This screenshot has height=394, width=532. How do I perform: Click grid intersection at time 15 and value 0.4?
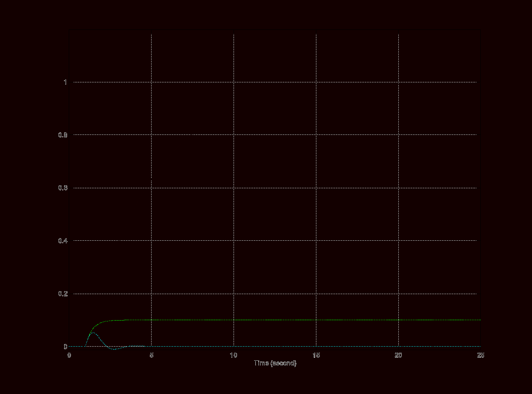click(x=316, y=241)
